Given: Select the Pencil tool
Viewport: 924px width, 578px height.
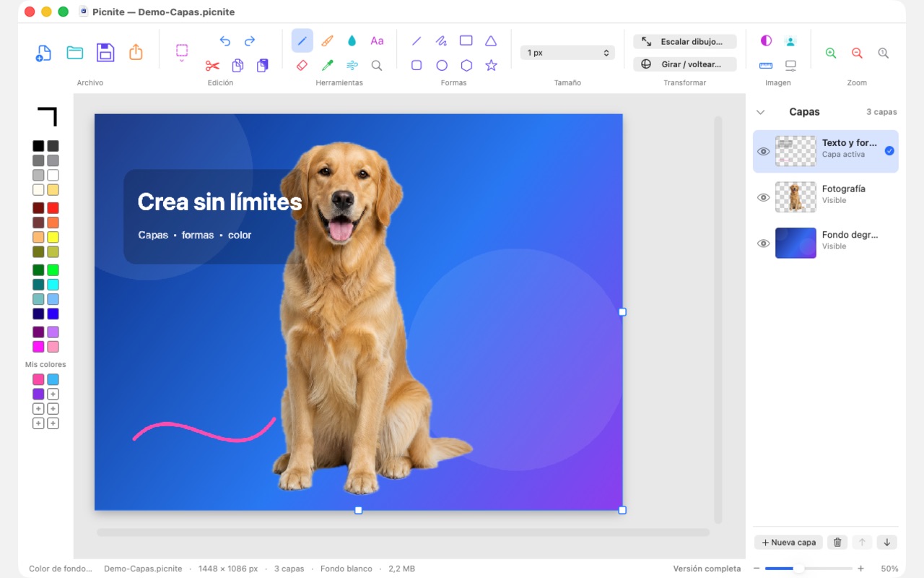Looking at the screenshot, I should [302, 41].
